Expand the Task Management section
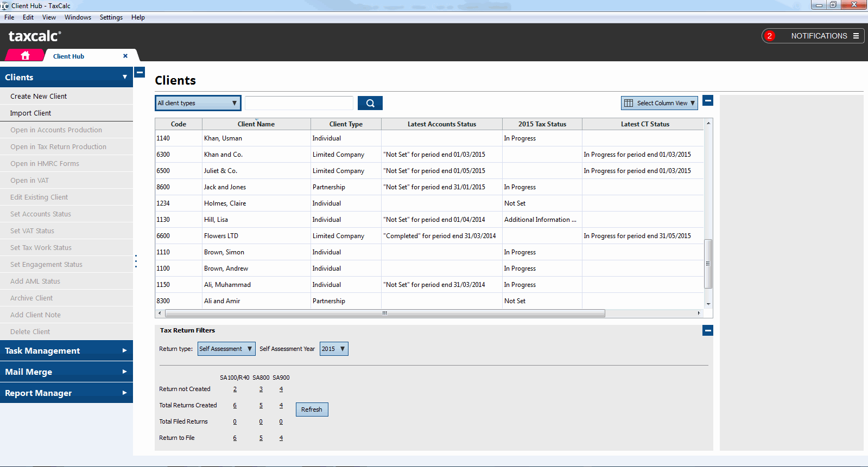Screen dimensions: 868x467 pos(66,350)
